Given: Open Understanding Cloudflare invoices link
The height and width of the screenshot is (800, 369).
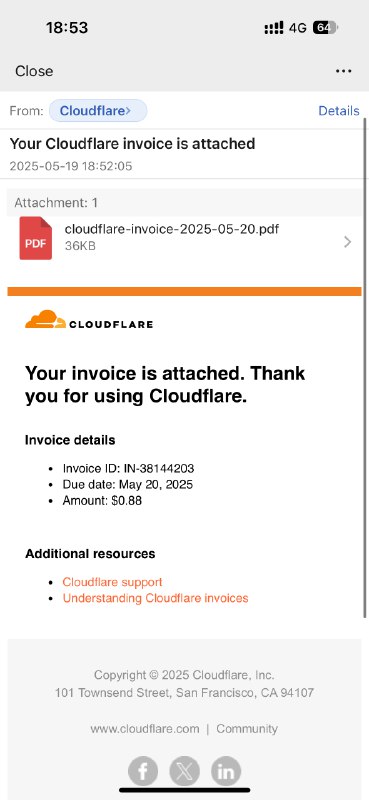Looking at the screenshot, I should point(155,598).
